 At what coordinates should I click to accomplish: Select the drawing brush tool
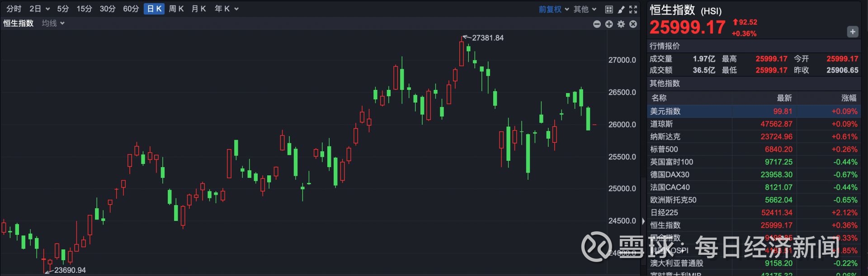621,9
